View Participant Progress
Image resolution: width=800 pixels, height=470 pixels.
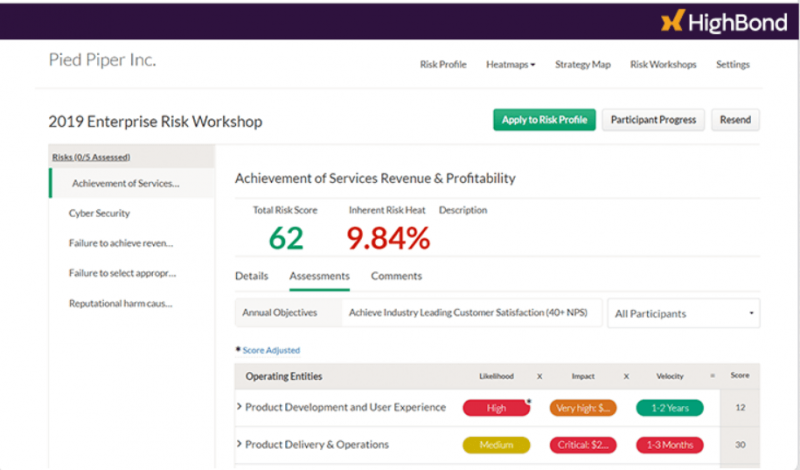[x=653, y=120]
